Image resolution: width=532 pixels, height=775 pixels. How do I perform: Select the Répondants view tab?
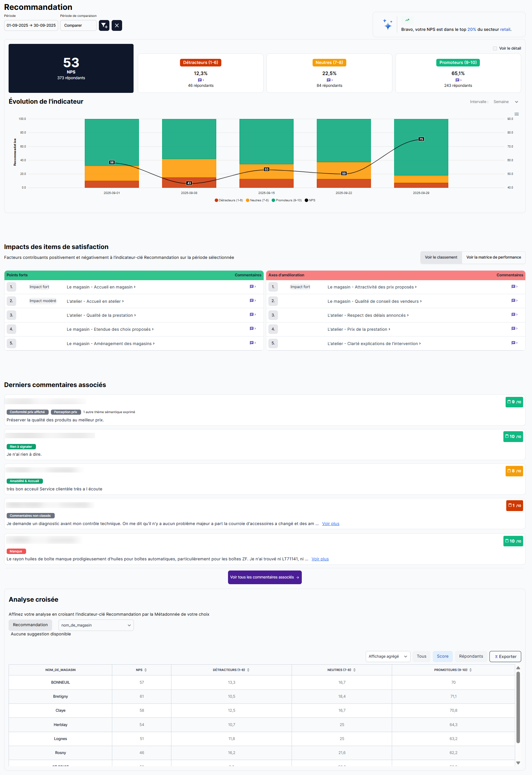pos(471,656)
